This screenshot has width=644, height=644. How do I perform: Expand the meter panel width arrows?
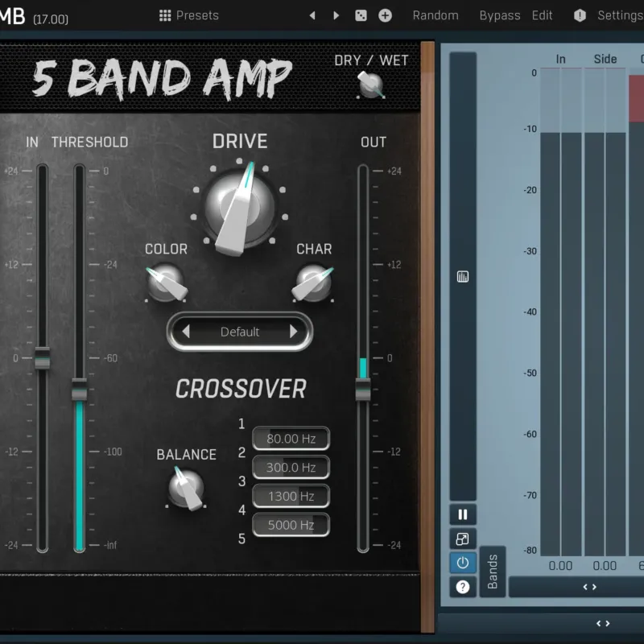pos(590,587)
